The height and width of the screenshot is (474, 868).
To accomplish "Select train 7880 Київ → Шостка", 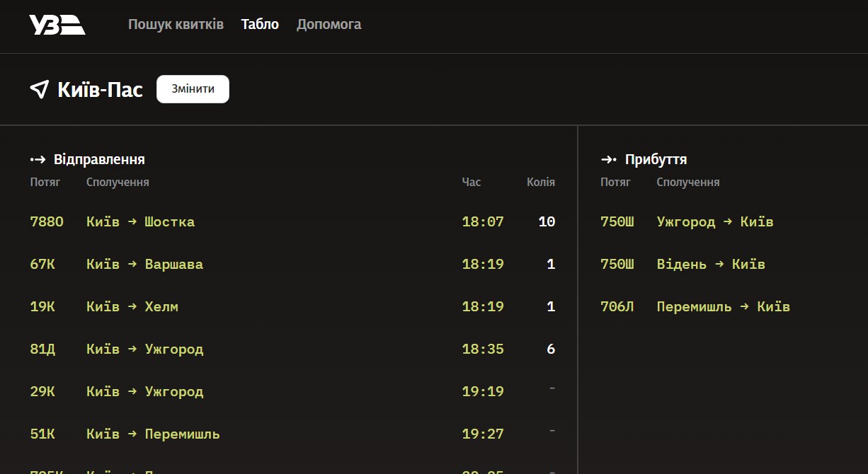I will tap(140, 222).
